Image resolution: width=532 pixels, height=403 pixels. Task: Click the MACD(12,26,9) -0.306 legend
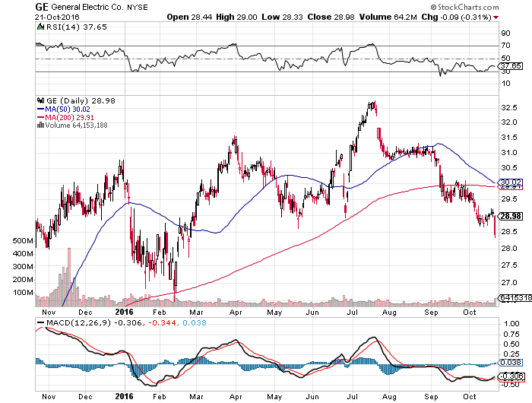click(90, 323)
